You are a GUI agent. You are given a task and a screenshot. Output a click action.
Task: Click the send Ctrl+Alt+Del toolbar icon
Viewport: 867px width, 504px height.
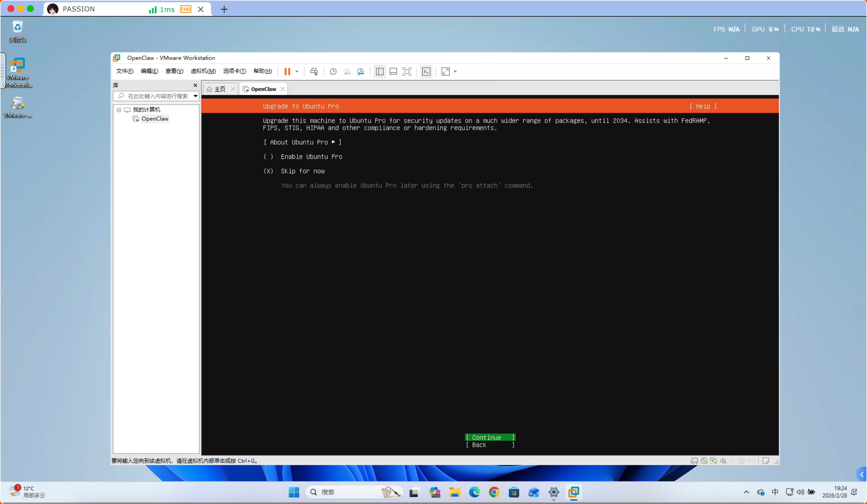314,72
